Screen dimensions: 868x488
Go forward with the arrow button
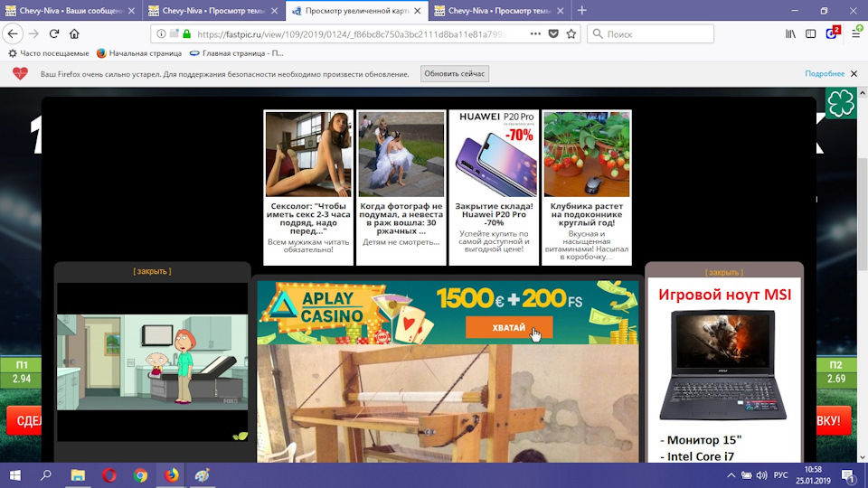[33, 33]
